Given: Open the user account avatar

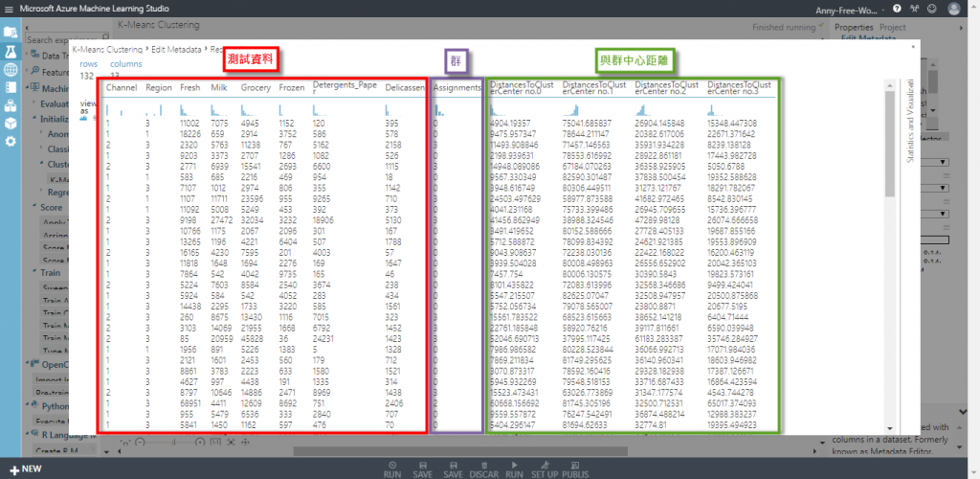Looking at the screenshot, I should (954, 9).
